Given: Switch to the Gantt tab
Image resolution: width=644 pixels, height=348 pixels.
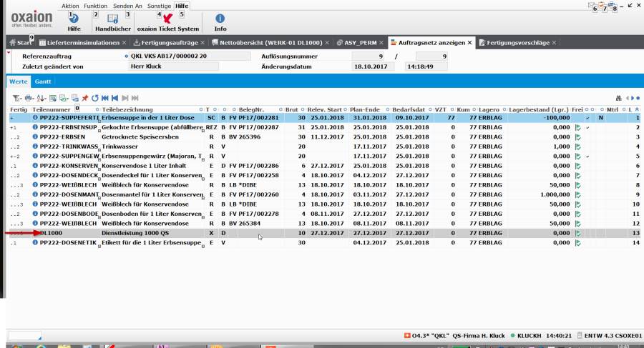Looking at the screenshot, I should (x=43, y=81).
